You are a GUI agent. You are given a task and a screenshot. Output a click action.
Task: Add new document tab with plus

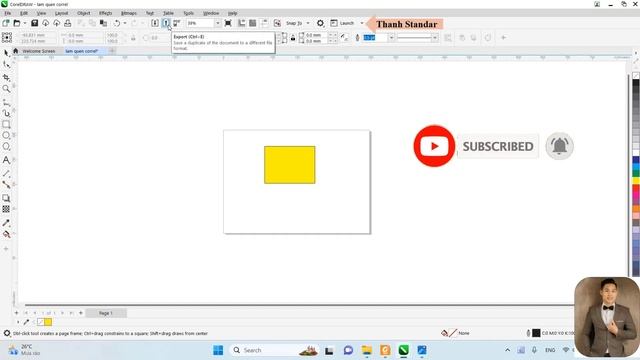click(x=112, y=51)
